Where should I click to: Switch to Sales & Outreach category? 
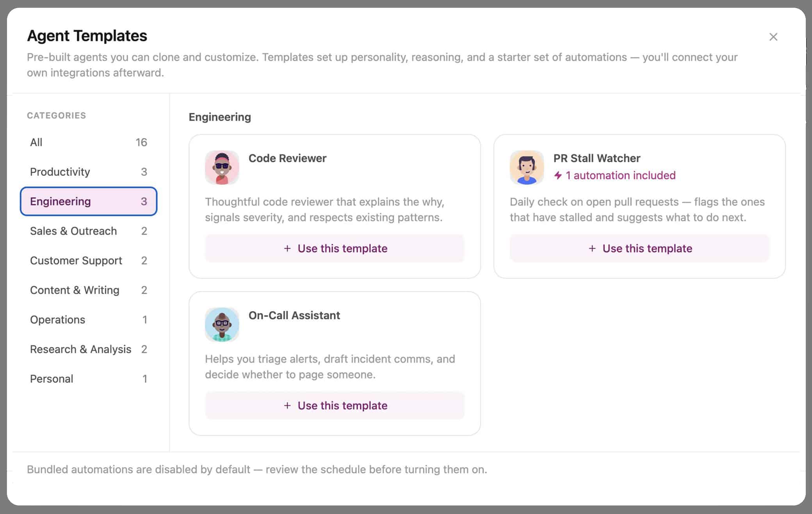tap(89, 231)
